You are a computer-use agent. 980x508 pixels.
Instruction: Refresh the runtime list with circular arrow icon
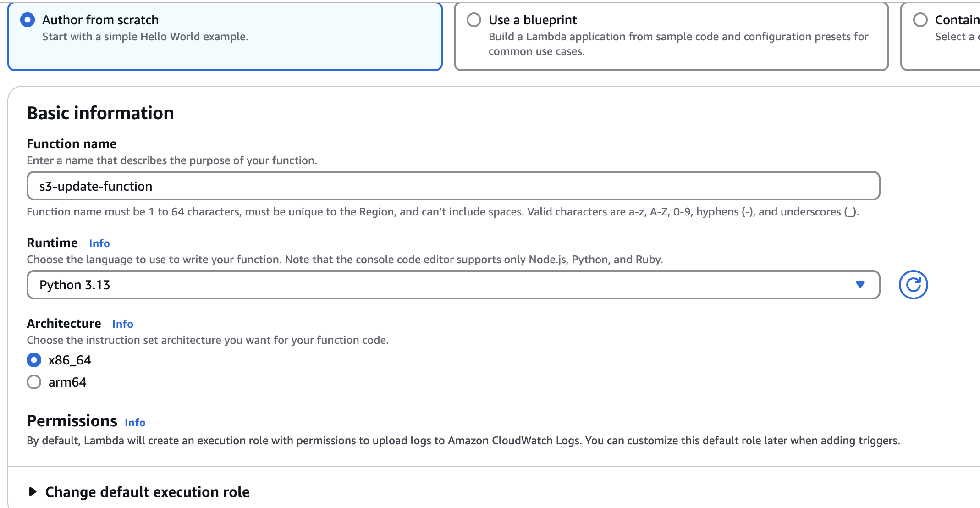click(913, 285)
